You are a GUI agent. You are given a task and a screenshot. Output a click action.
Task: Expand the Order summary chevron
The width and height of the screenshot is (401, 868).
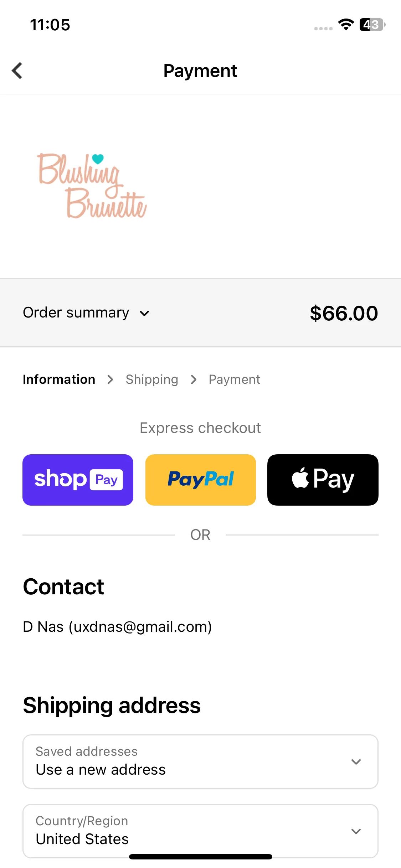(144, 314)
